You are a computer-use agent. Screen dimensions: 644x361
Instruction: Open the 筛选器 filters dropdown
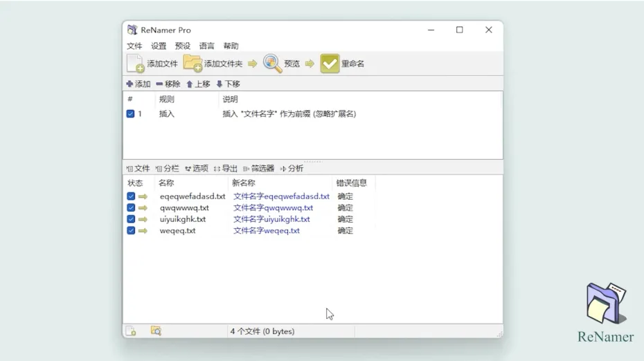258,169
